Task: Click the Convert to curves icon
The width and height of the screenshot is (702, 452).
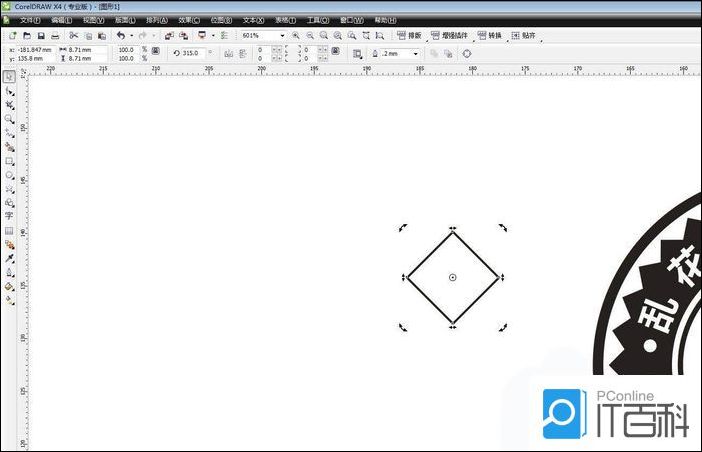Action: coord(467,54)
